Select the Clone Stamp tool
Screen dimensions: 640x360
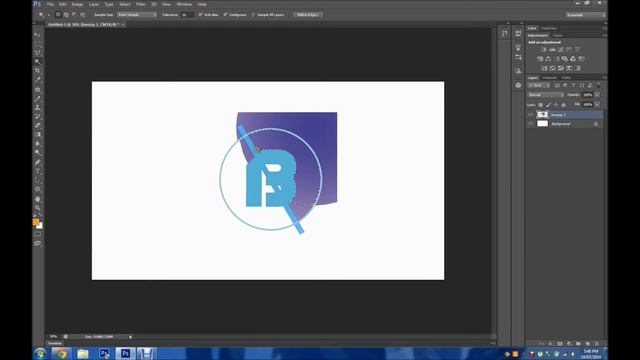[x=38, y=107]
